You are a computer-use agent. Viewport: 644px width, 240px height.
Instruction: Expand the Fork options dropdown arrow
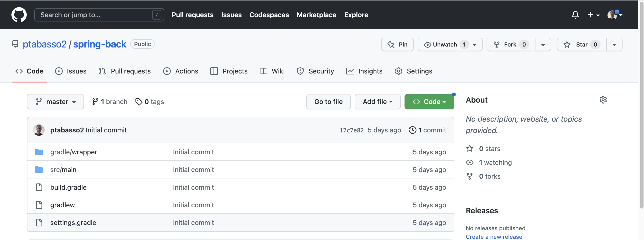[543, 45]
